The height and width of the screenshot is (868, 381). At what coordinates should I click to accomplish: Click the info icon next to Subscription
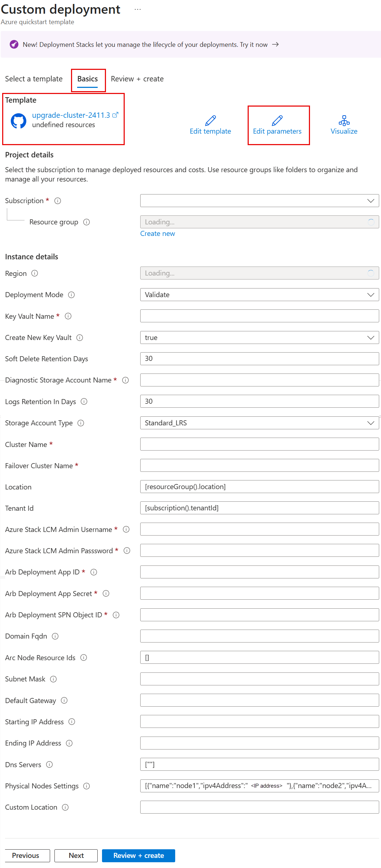[58, 201]
